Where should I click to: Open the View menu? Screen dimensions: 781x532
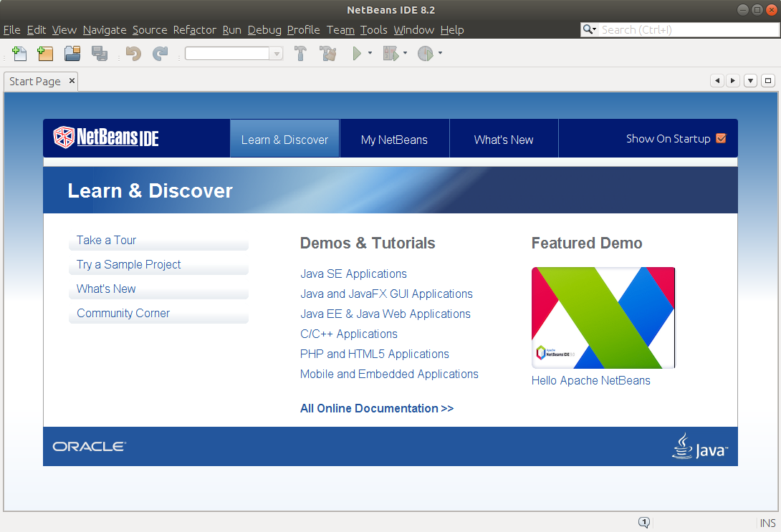point(64,30)
